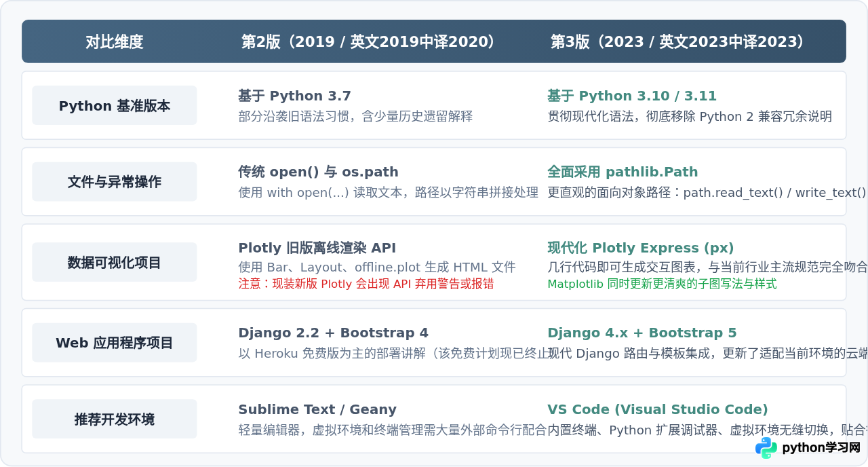
Task: Select the 传统 open() 与 os.path heading
Action: click(318, 172)
